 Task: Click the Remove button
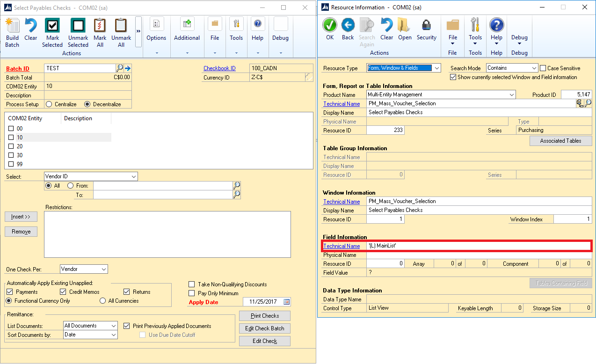tap(21, 232)
